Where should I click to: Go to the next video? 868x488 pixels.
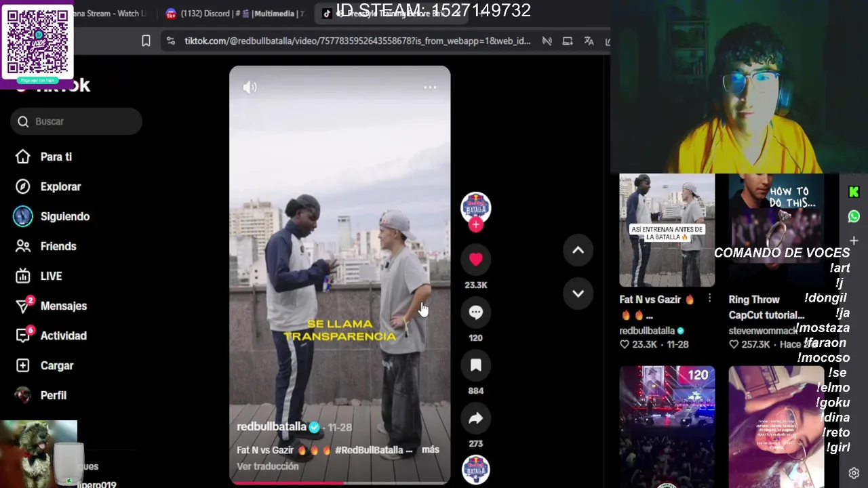tap(578, 293)
